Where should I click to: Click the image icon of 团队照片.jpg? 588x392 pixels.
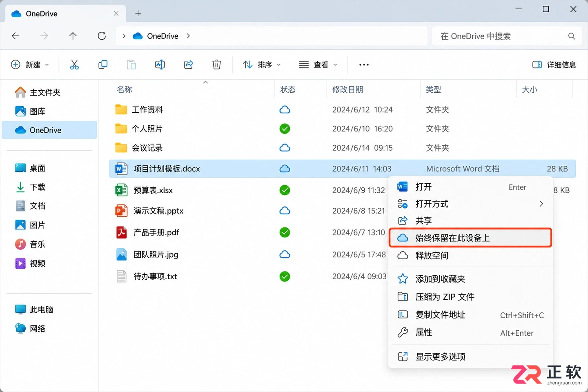tap(121, 254)
